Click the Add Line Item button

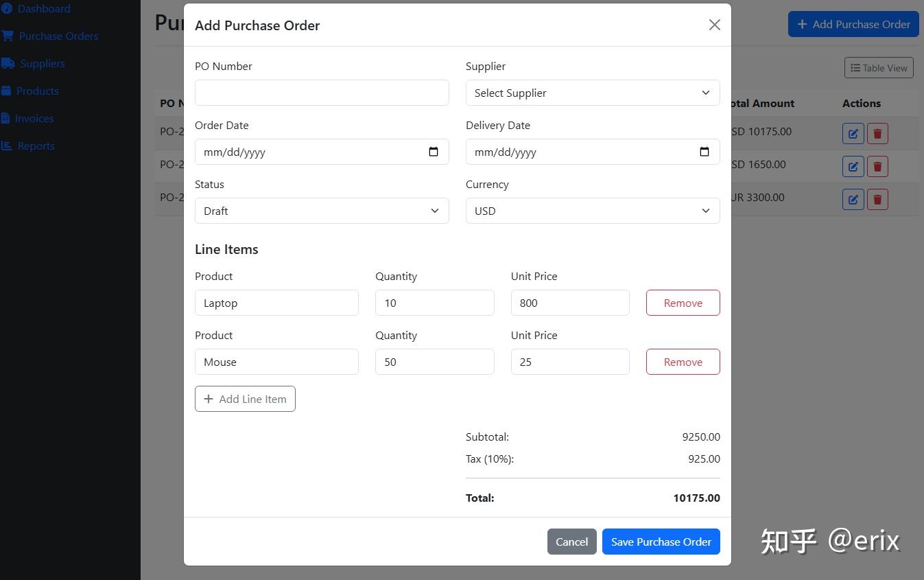[245, 399]
